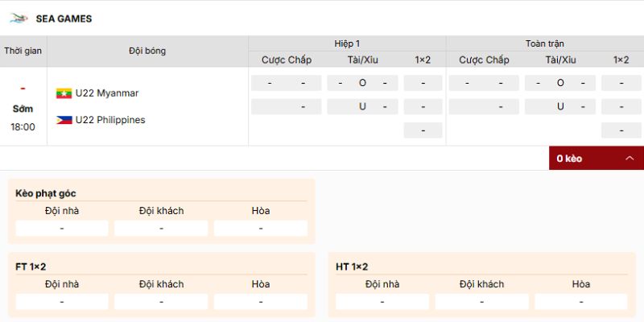
Task: Select the Hiệp 1 Tài/Xỉu Over (O) odds
Action: tap(362, 83)
